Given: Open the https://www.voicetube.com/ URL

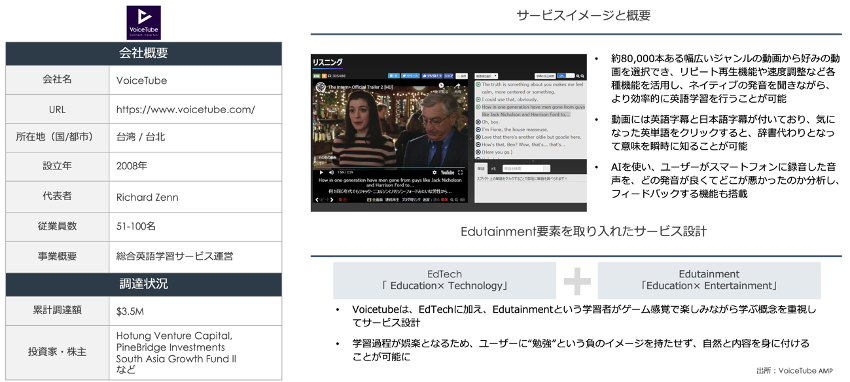Looking at the screenshot, I should tap(185, 109).
